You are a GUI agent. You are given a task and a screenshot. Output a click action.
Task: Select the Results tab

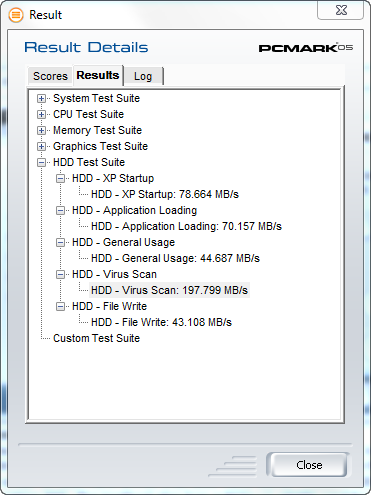[98, 75]
